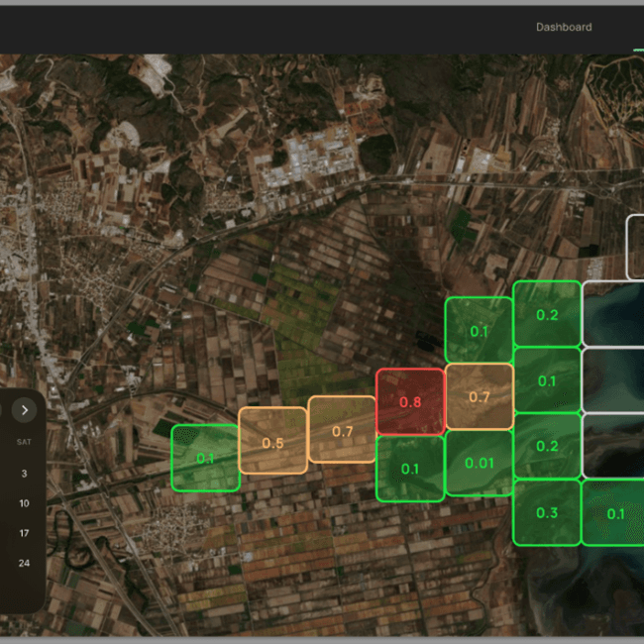Select Saturday the 10th in calendar
644x644 pixels.
click(24, 503)
